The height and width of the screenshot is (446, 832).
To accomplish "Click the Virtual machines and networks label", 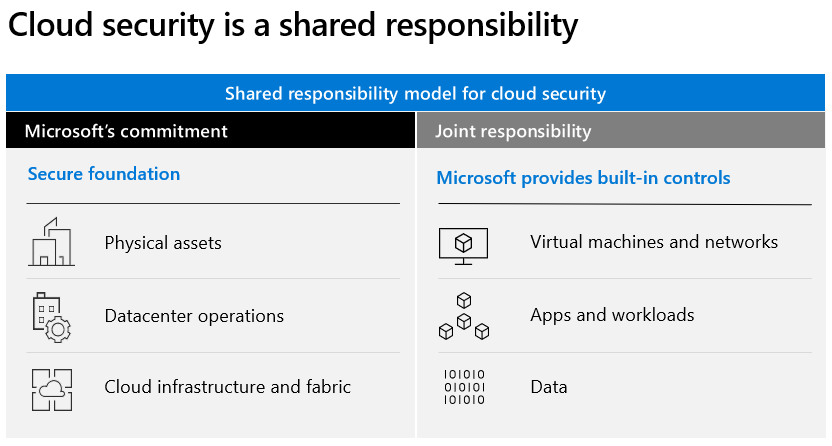I will pyautogui.click(x=654, y=242).
